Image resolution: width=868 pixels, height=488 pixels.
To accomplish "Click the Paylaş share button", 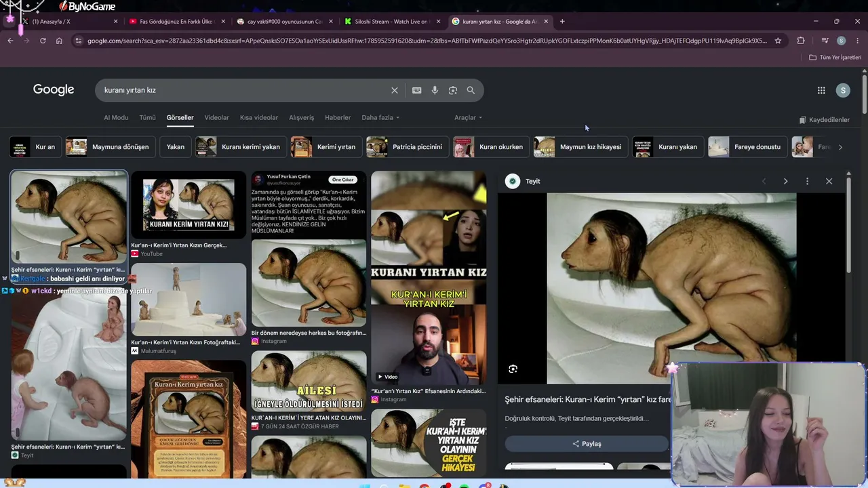I will point(587,444).
